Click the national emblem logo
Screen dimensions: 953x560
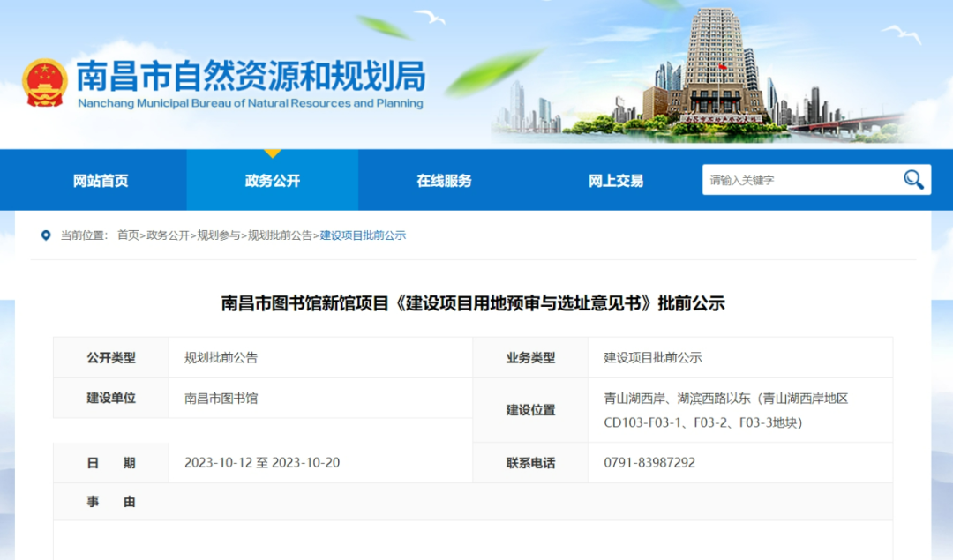click(x=44, y=83)
